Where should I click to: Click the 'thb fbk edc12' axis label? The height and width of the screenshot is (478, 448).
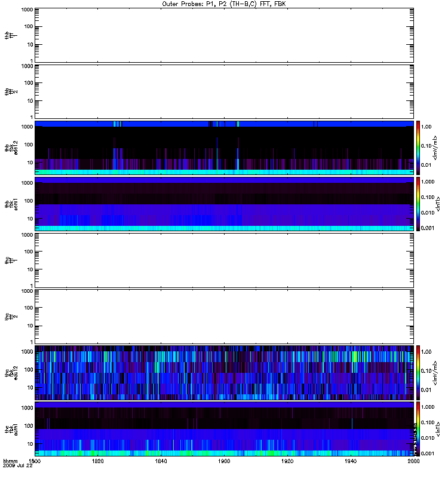[11, 148]
